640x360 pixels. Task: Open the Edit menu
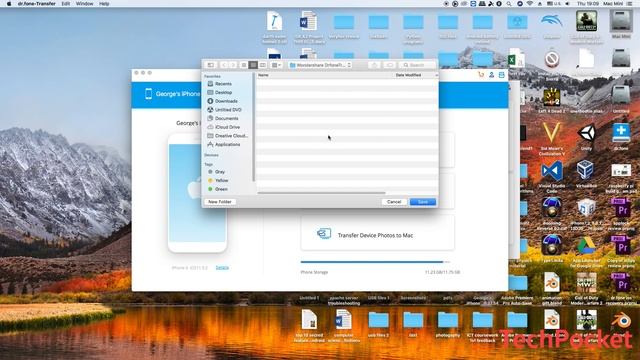click(x=66, y=4)
